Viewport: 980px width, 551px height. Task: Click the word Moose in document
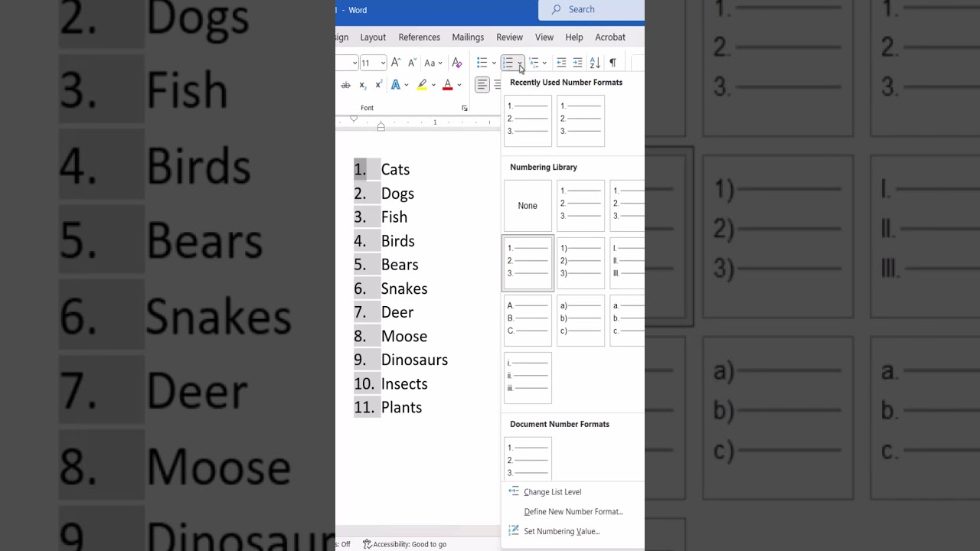click(404, 337)
